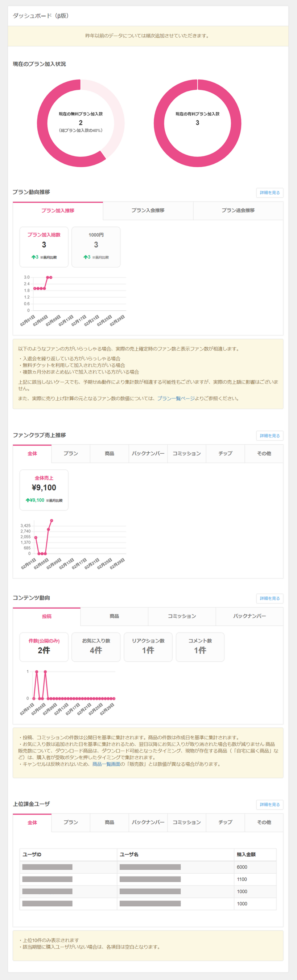Follow the 商品一覧画面 link
The height and width of the screenshot is (980, 297).
click(x=106, y=764)
